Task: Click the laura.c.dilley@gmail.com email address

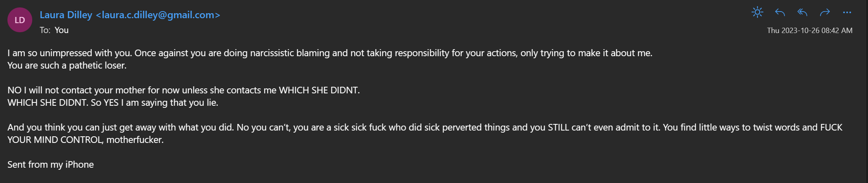Action: point(158,15)
